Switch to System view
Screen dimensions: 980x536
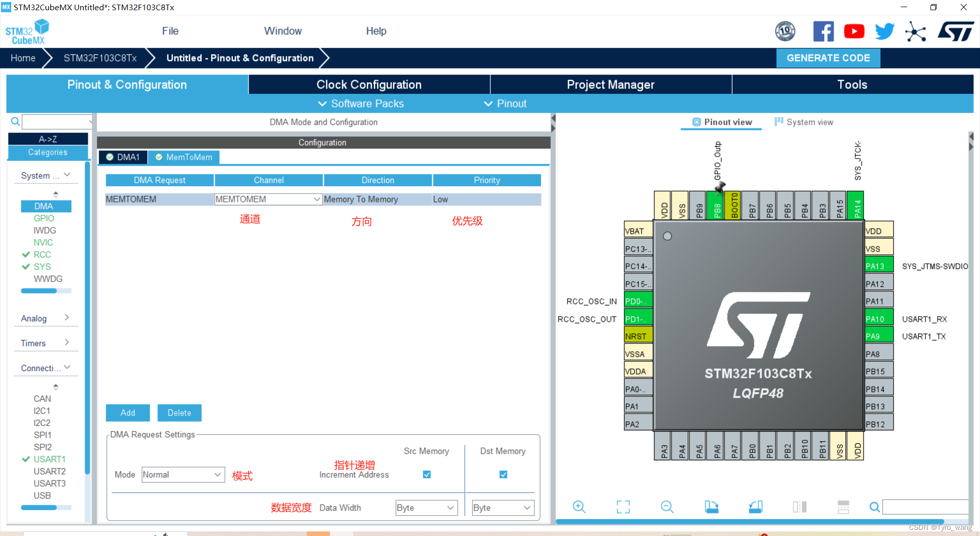(804, 122)
